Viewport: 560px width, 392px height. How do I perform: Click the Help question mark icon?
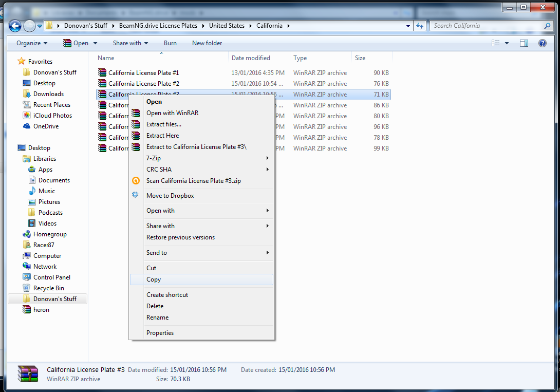coord(542,43)
